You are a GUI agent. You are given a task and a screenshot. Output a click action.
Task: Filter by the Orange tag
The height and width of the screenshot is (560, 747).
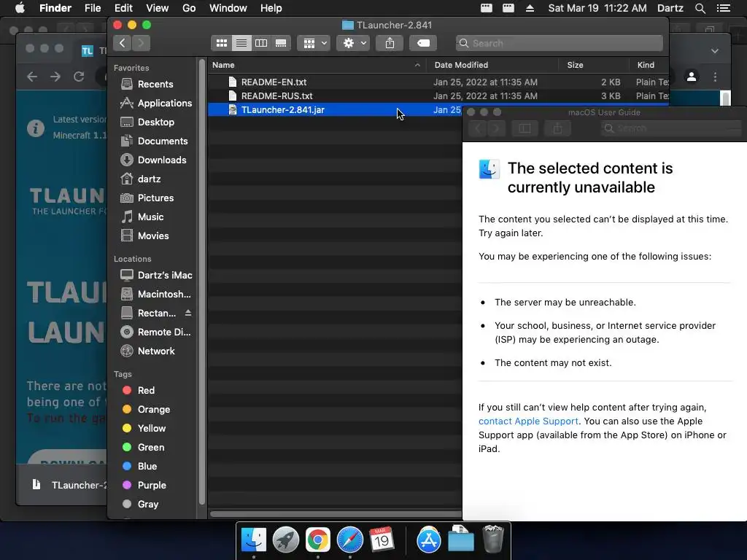click(x=146, y=410)
